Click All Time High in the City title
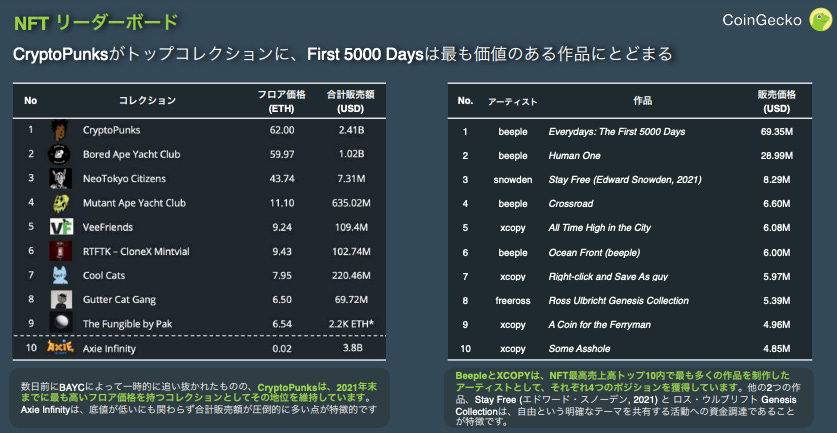 (599, 228)
